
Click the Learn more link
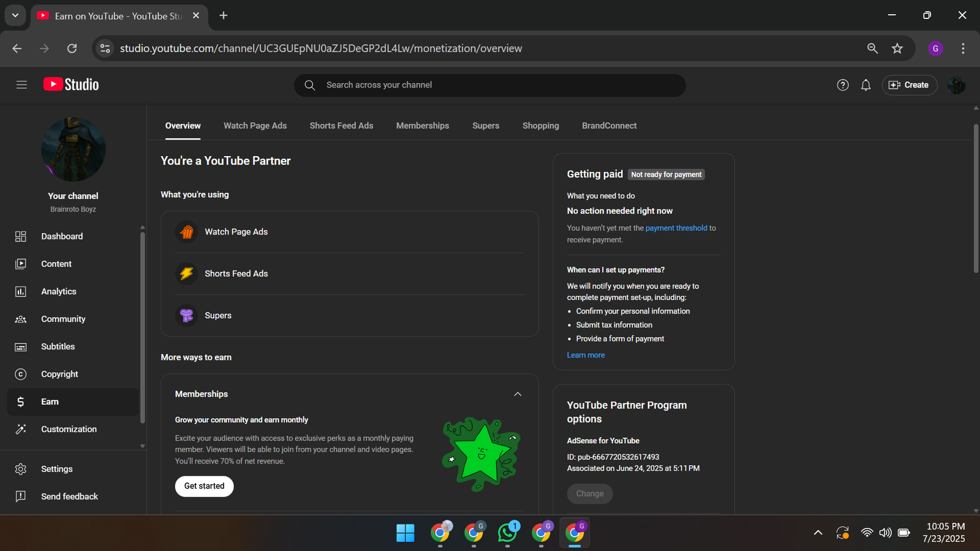[x=586, y=355]
